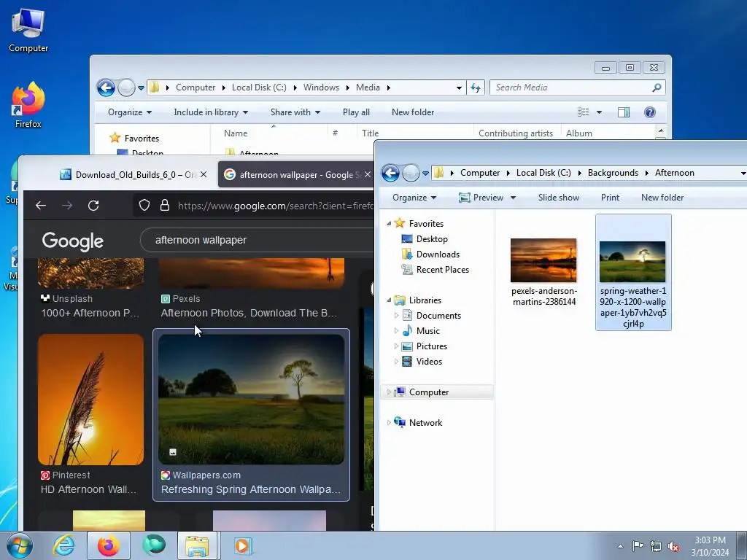Sort by Name column in Media window
The width and height of the screenshot is (747, 560).
tap(236, 133)
